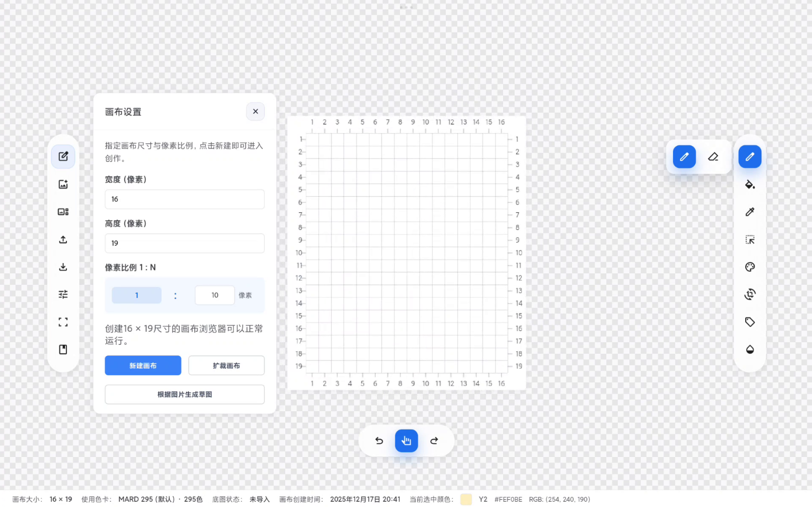The width and height of the screenshot is (812, 507).
Task: Click the 新建画布 button
Action: pyautogui.click(x=143, y=365)
